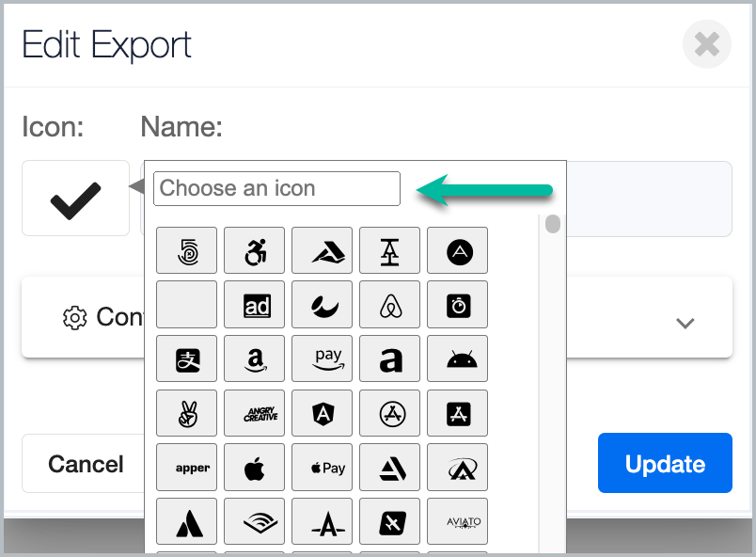Expand the settings section chevron
This screenshot has height=557, width=756.
[x=685, y=323]
